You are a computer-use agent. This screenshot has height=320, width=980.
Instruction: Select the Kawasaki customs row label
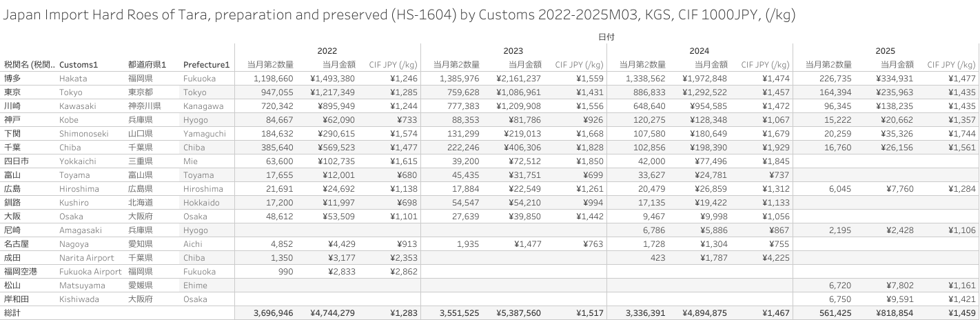pos(77,106)
